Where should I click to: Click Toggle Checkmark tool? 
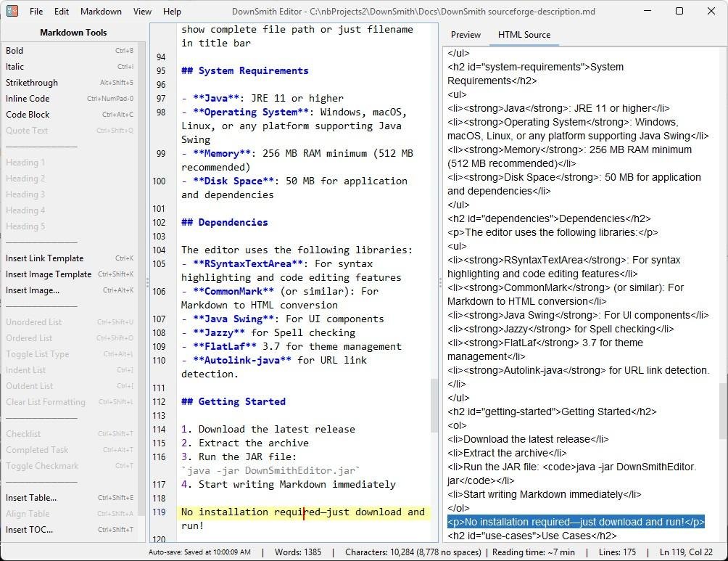click(x=70, y=466)
